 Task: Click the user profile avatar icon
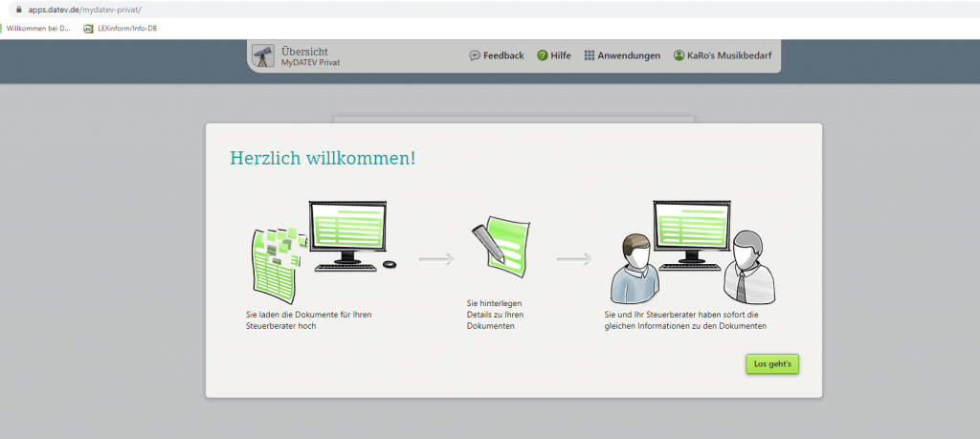coord(679,55)
